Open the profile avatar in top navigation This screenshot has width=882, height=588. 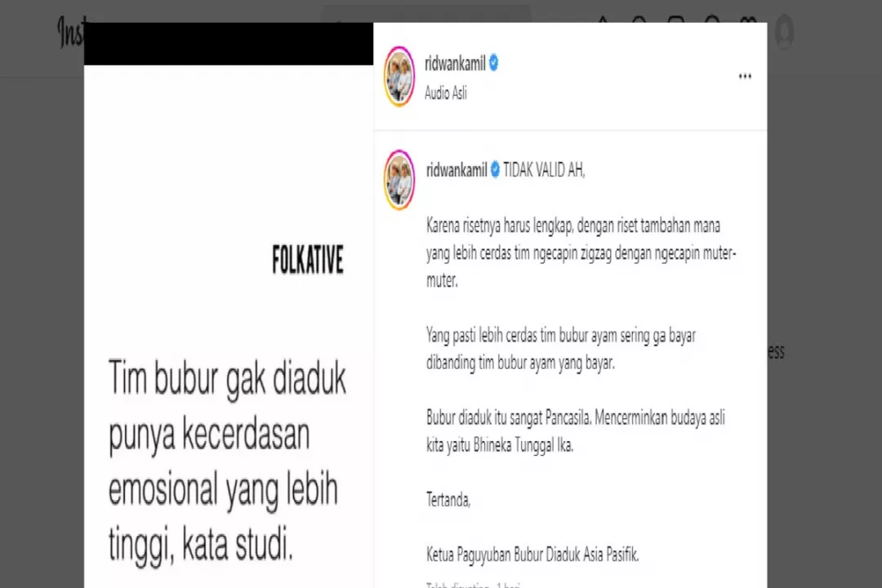[x=783, y=33]
